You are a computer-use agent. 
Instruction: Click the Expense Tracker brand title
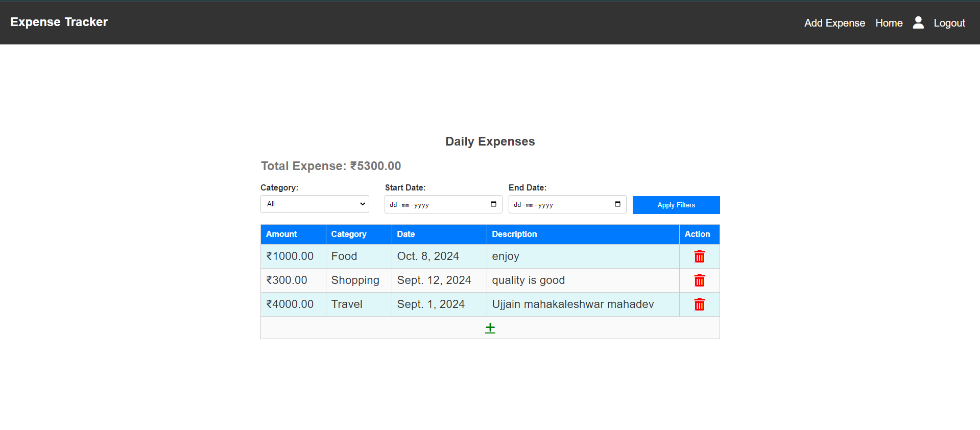click(x=59, y=22)
